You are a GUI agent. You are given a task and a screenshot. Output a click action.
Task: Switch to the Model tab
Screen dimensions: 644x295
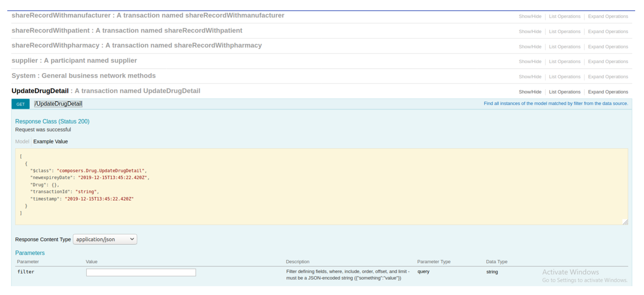(22, 141)
